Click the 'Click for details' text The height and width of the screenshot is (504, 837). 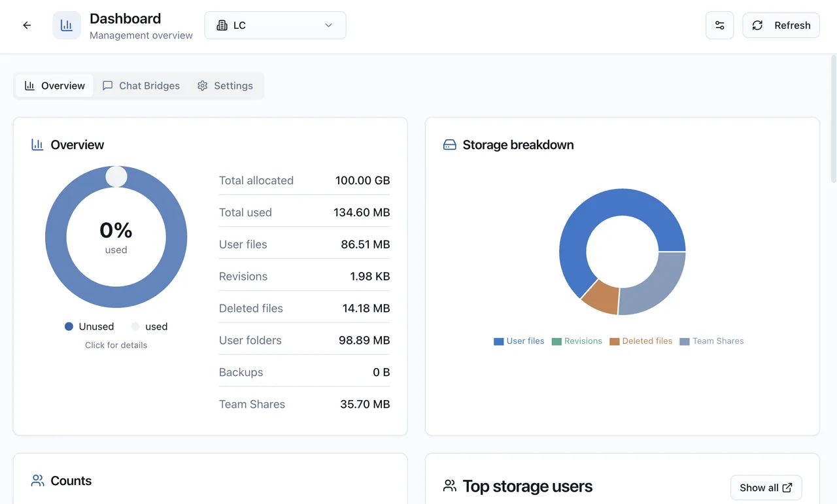click(116, 345)
